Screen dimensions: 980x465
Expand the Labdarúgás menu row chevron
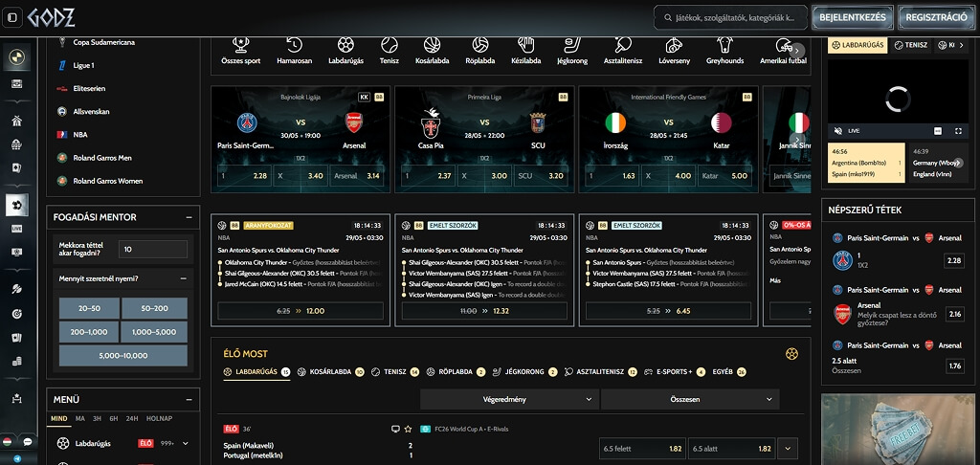(x=186, y=443)
